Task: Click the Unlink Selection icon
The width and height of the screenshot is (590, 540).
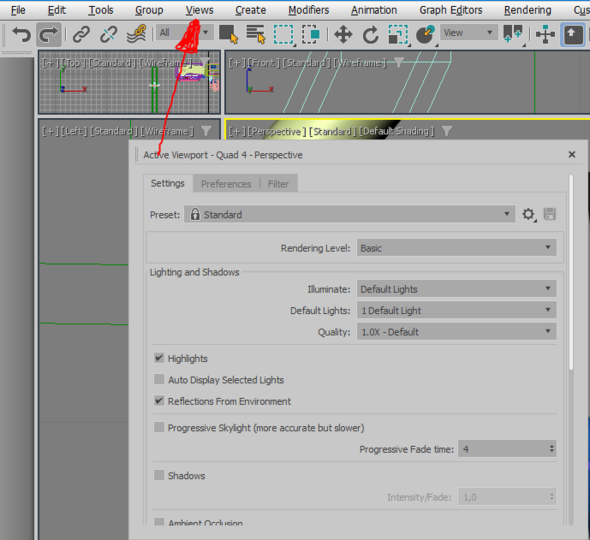Action: coord(108,34)
